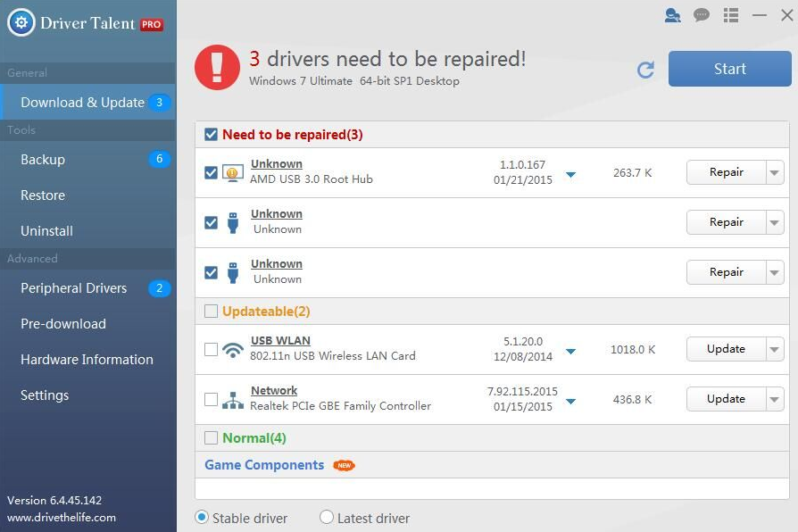This screenshot has width=798, height=532.
Task: Click the 2 badge on Peripheral Drivers
Action: point(159,288)
